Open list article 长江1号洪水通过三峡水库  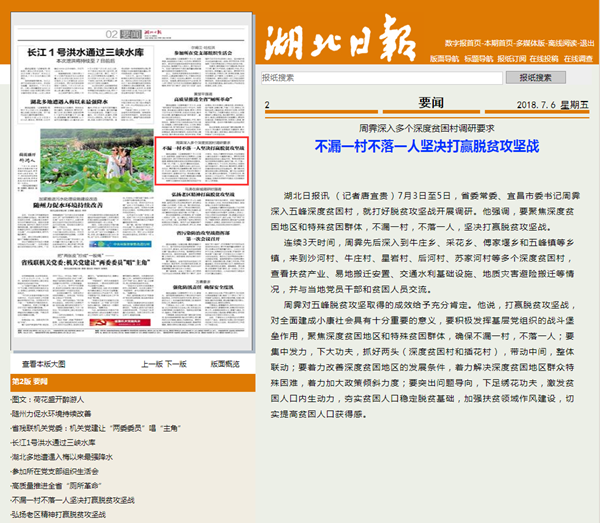tap(53, 443)
